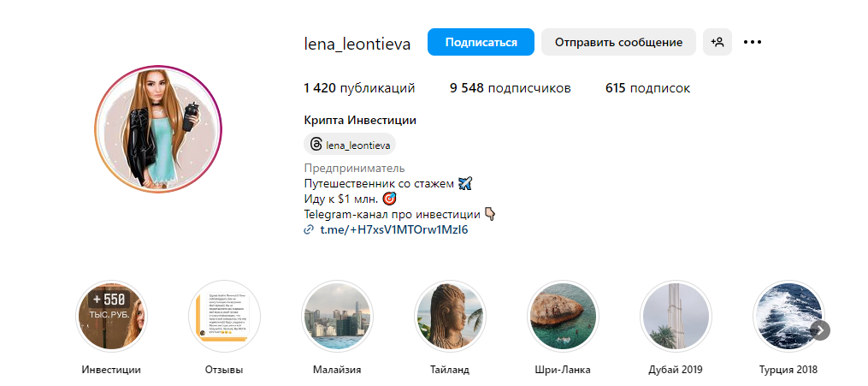
Task: Open the three-dot options menu
Action: [753, 42]
